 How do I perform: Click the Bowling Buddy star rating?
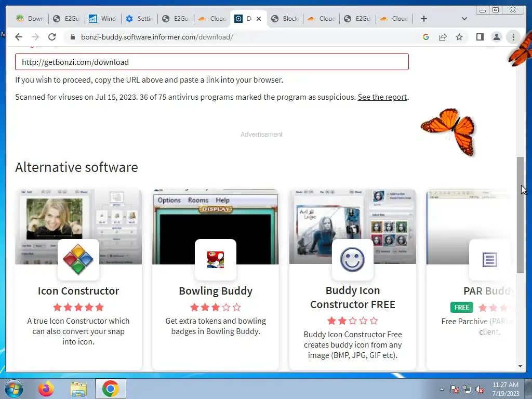(x=216, y=308)
